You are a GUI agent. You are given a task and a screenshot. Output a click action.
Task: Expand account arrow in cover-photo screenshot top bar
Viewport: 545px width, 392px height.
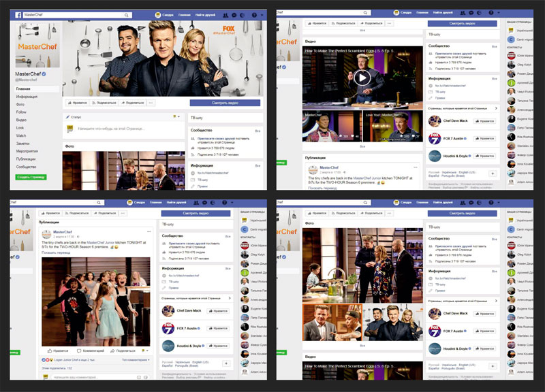click(x=262, y=15)
